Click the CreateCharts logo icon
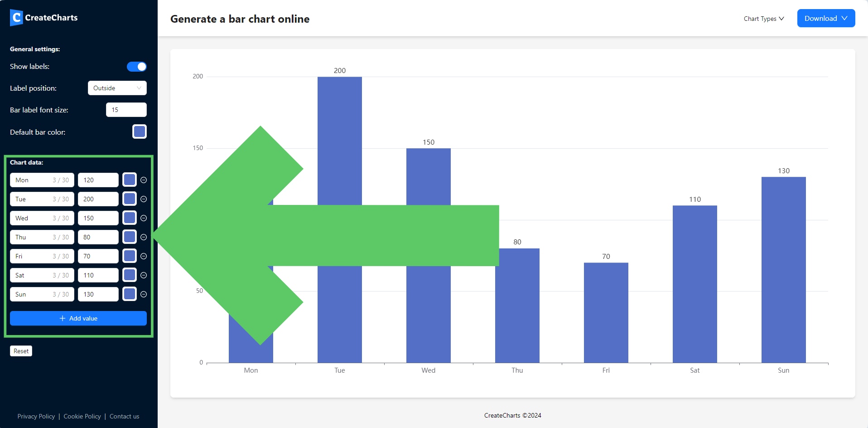The height and width of the screenshot is (428, 868). (16, 17)
